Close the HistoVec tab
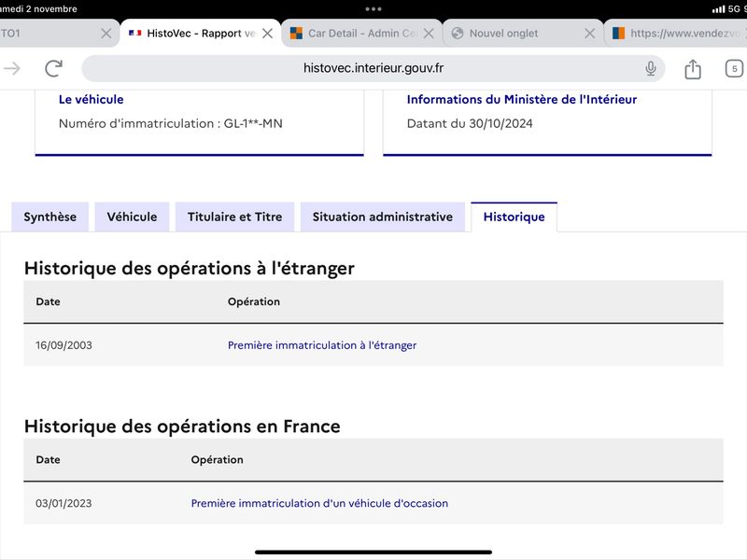 (268, 34)
